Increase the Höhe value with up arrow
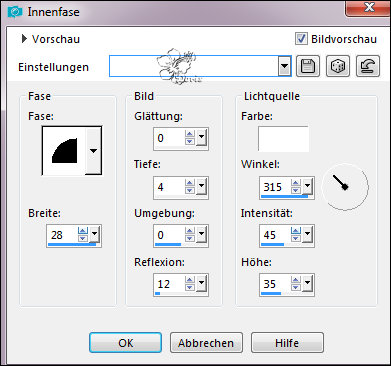The width and height of the screenshot is (391, 366). point(296,279)
